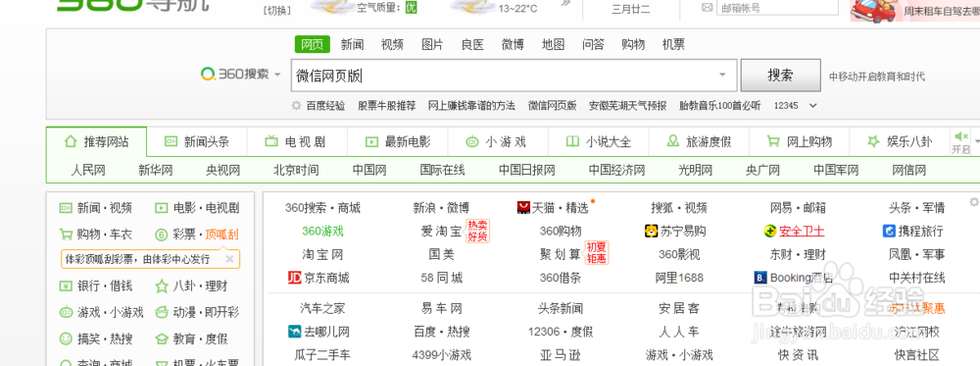Click the 中移动开启教育和时代 promo link

coord(877,77)
